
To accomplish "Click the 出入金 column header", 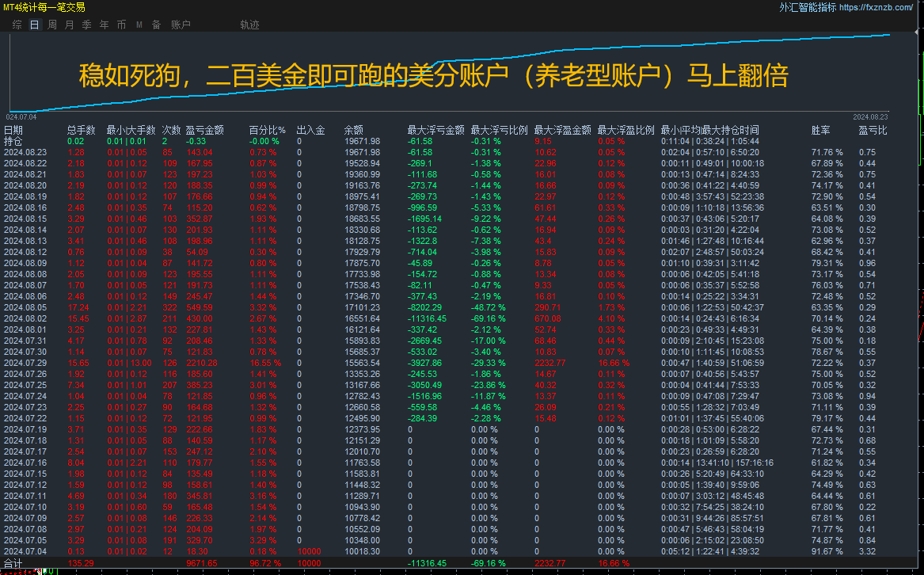I will pyautogui.click(x=310, y=131).
